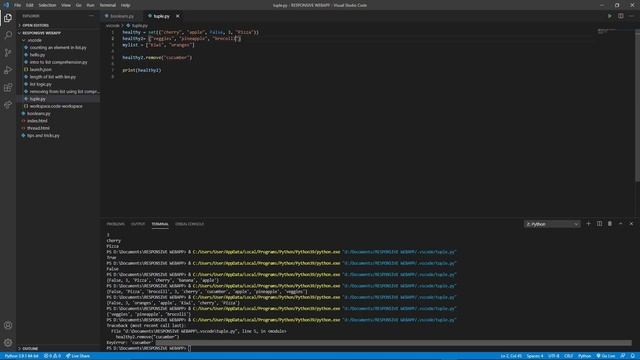This screenshot has height=360, width=640.
Task: Kill the terminal with trash icon
Action: point(610,224)
